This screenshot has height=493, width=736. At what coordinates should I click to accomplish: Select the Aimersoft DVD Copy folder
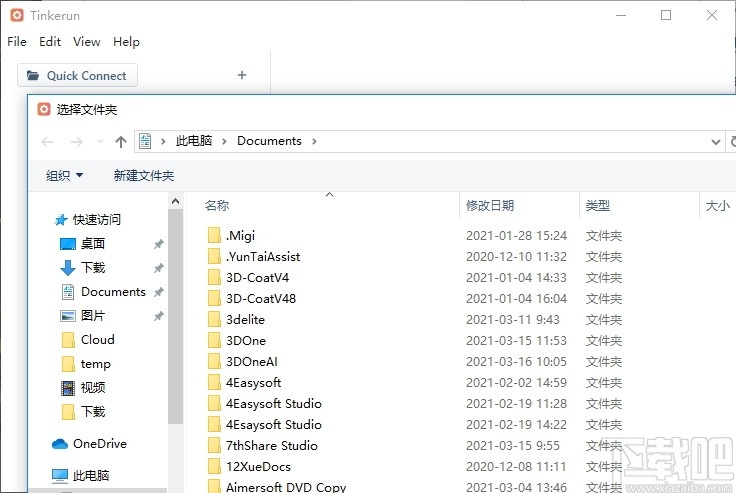click(286, 487)
